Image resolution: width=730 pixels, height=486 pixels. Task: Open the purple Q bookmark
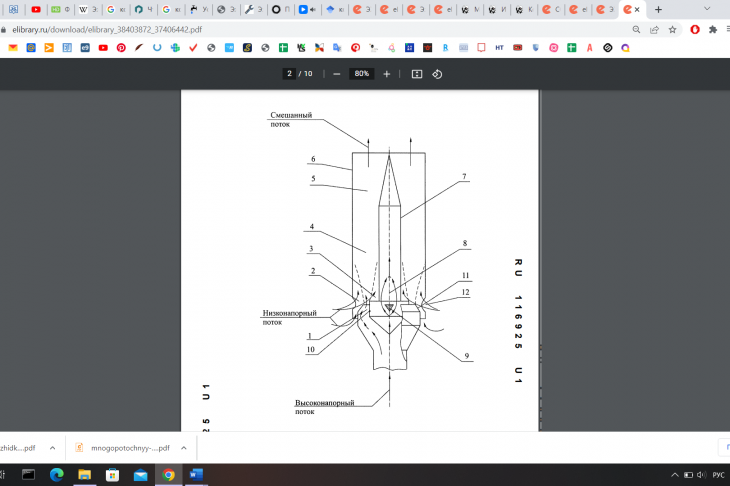(x=625, y=47)
